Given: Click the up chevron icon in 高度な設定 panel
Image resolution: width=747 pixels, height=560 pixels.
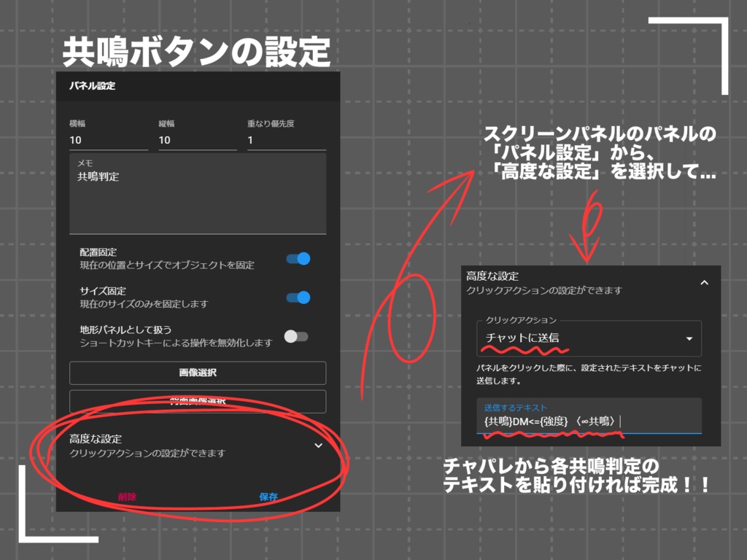Looking at the screenshot, I should point(705,281).
